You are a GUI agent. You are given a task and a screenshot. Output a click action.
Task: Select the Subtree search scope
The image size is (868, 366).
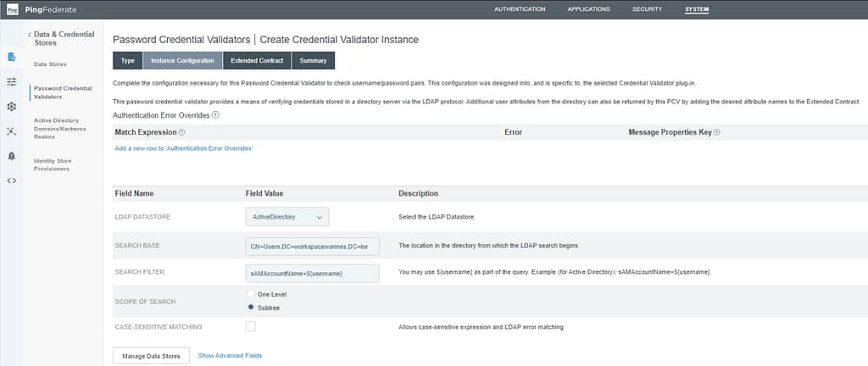(x=251, y=308)
